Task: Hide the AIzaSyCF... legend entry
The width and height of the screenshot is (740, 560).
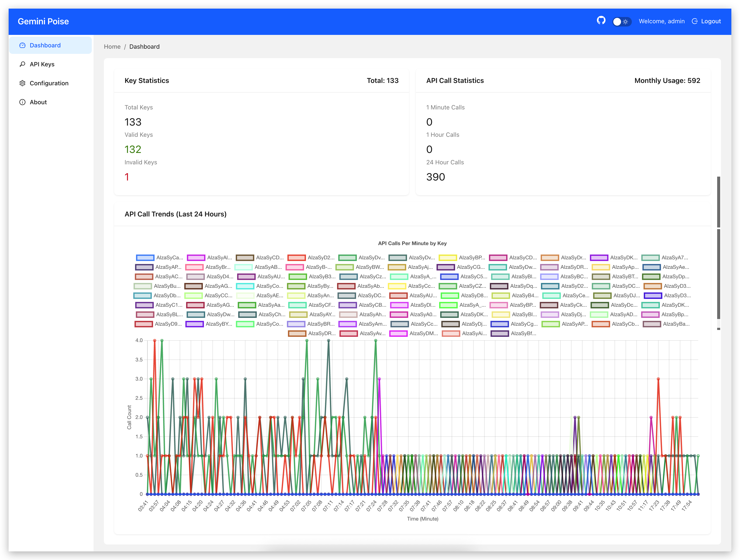Action: tap(312, 305)
